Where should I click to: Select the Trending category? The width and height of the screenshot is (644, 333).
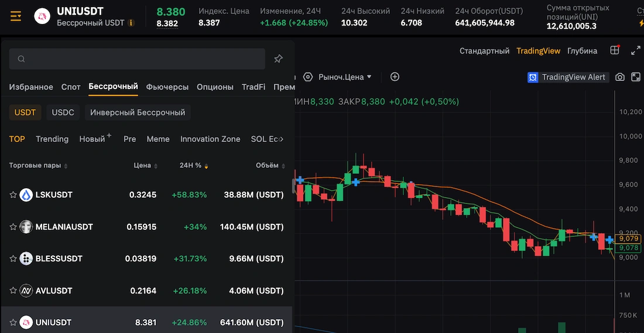coord(52,140)
